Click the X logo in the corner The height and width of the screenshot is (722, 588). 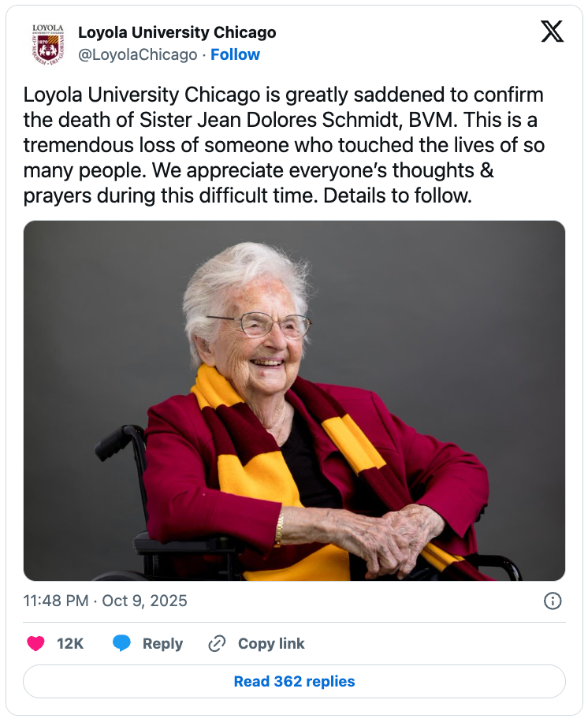(x=552, y=32)
